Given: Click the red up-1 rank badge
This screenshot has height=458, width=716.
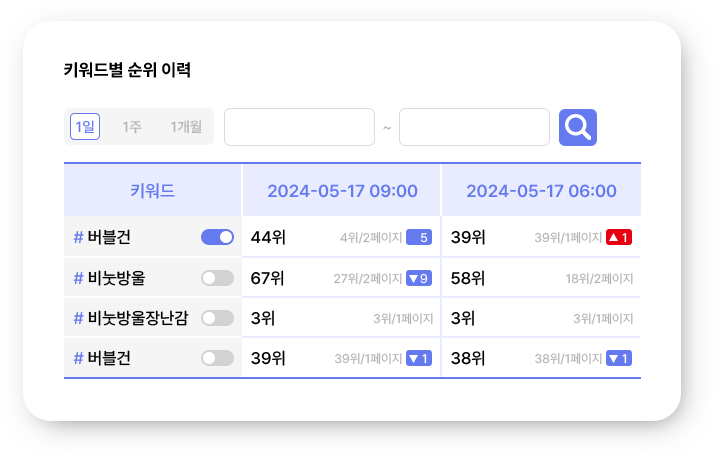Looking at the screenshot, I should [x=619, y=237].
